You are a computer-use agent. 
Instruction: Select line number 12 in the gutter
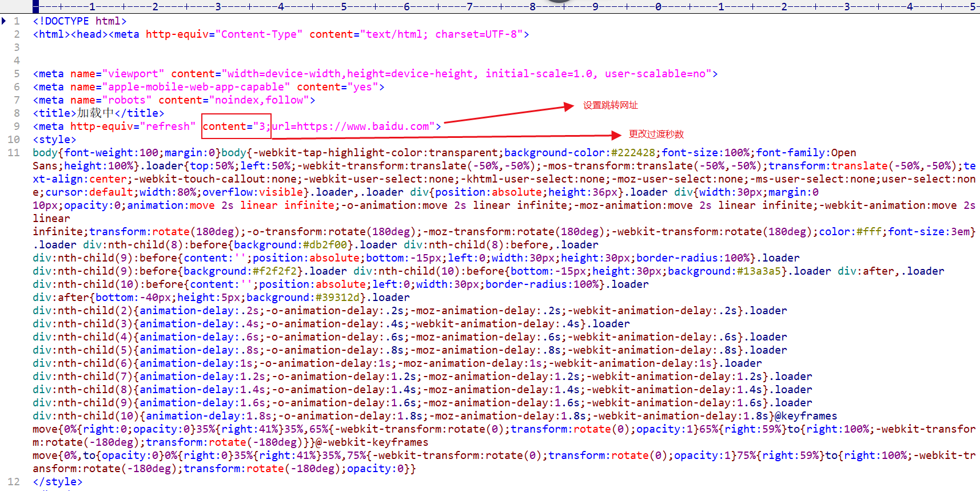[14, 482]
